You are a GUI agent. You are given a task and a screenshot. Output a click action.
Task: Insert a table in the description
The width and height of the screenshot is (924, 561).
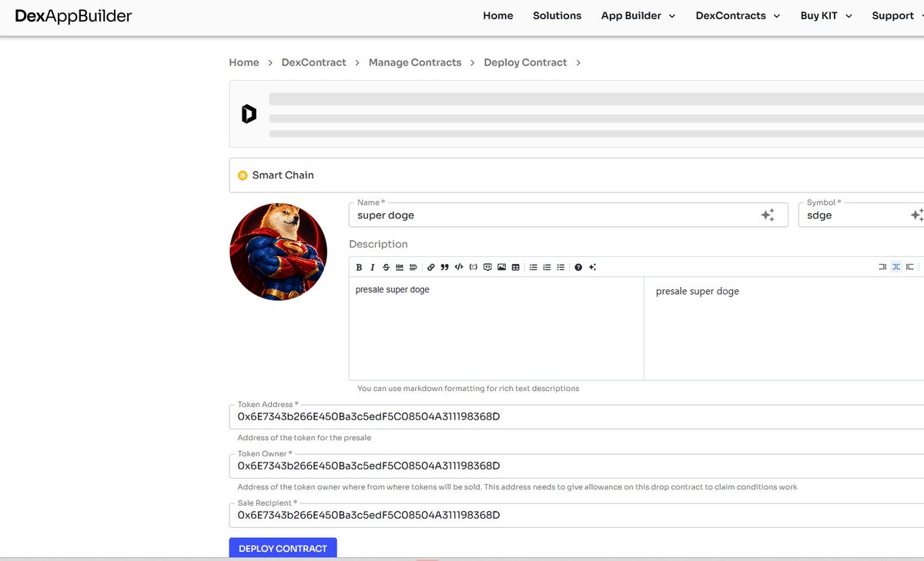pyautogui.click(x=515, y=267)
